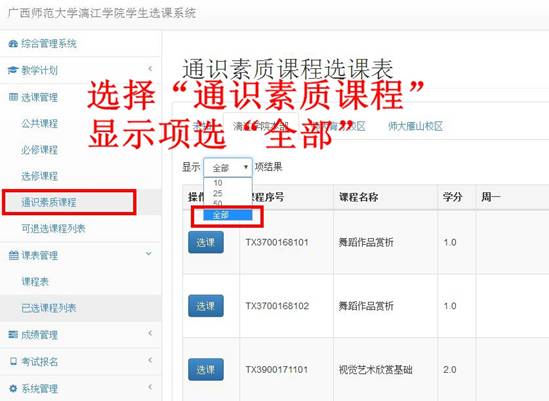The image size is (549, 401).
Task: Open 通识素质课程 in the sidebar
Action: [x=49, y=202]
